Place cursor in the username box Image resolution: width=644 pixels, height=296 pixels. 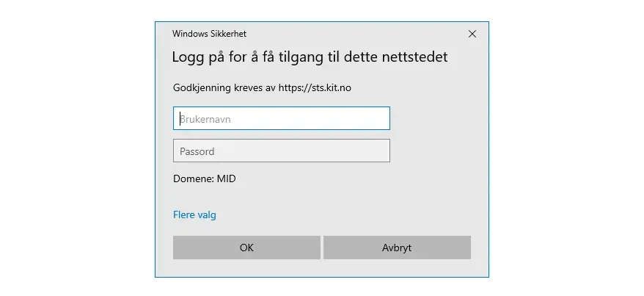point(281,119)
